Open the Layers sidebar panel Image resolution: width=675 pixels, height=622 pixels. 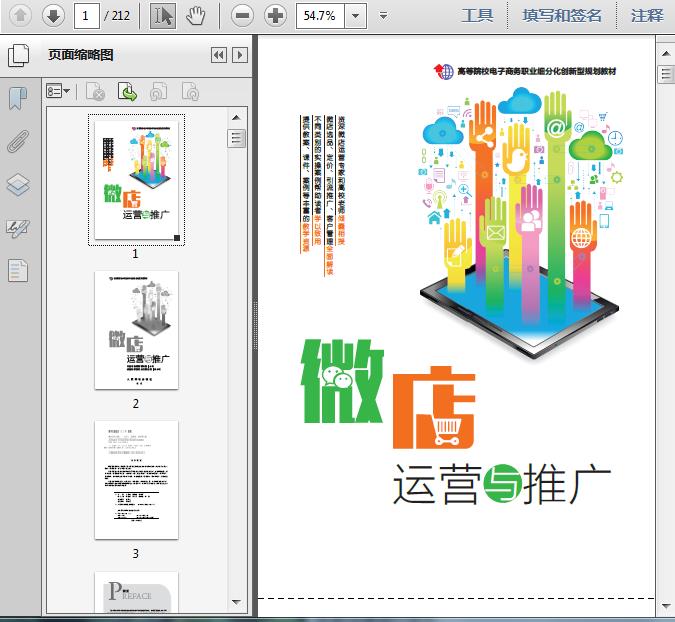[18, 185]
